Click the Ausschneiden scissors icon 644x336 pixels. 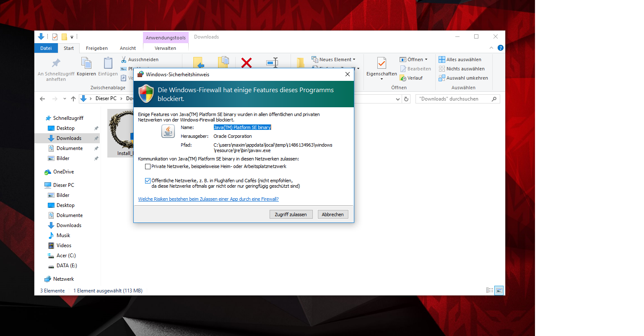coord(124,59)
